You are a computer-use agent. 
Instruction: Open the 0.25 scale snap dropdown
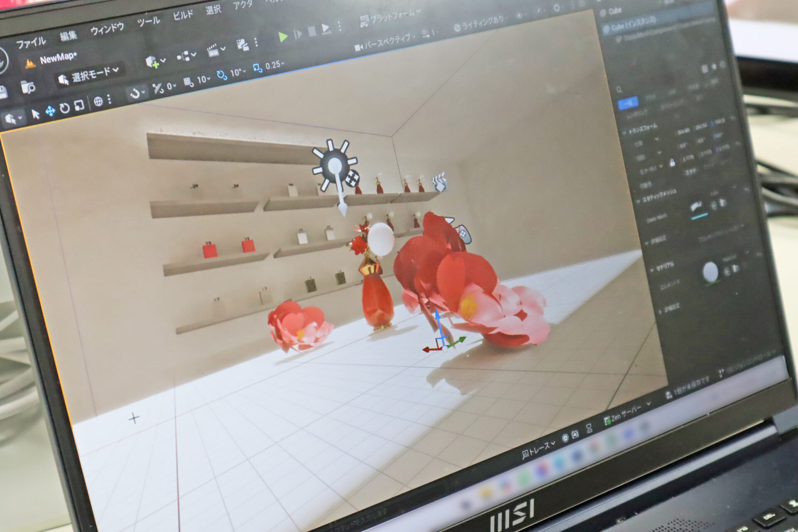(274, 65)
